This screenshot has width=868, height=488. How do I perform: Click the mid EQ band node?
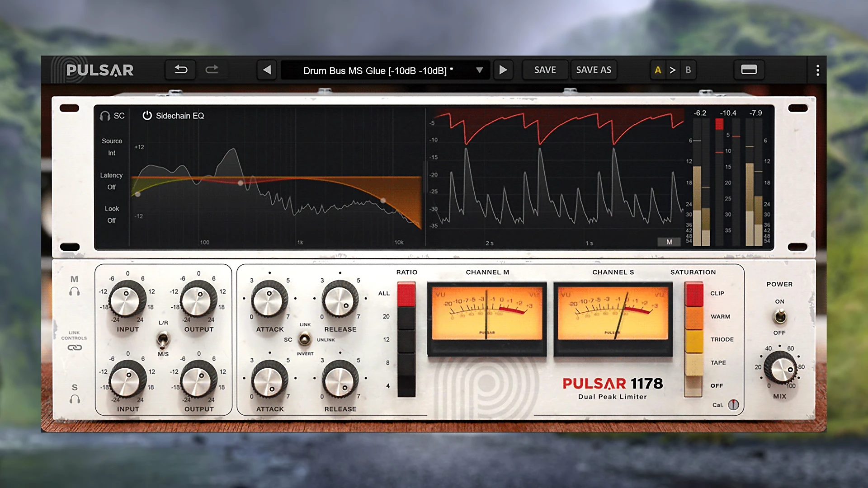point(241,183)
